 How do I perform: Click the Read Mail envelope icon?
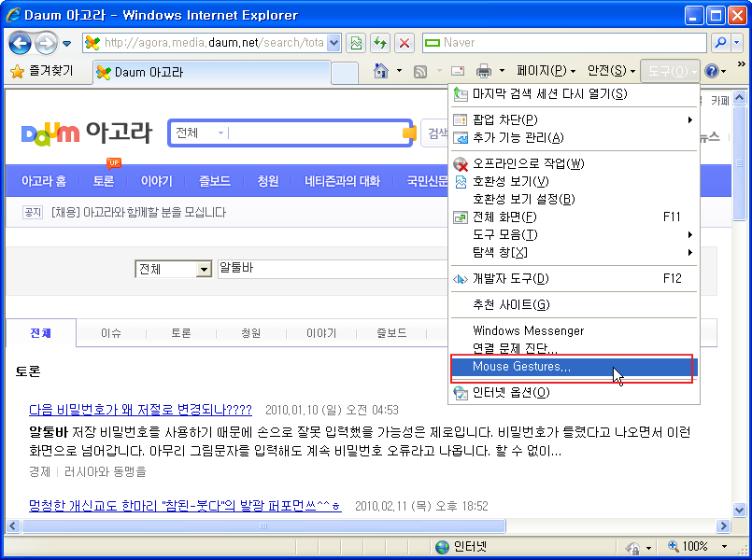point(458,71)
